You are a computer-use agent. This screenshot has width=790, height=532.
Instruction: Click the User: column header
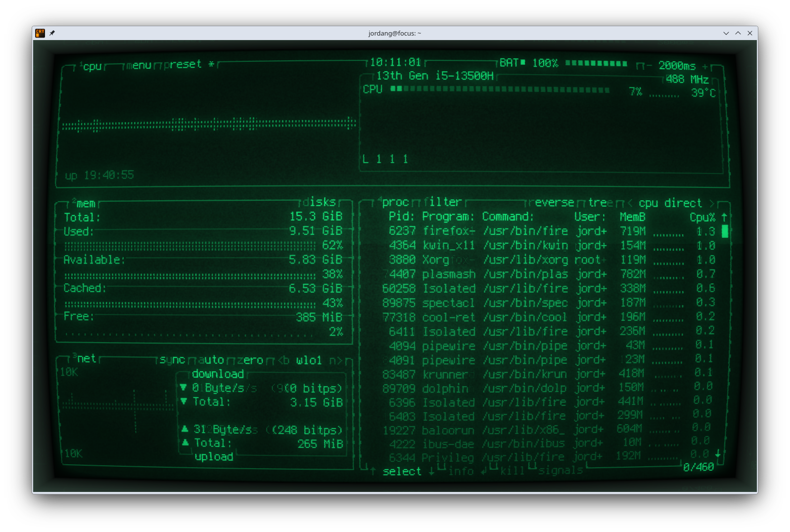pyautogui.click(x=590, y=217)
